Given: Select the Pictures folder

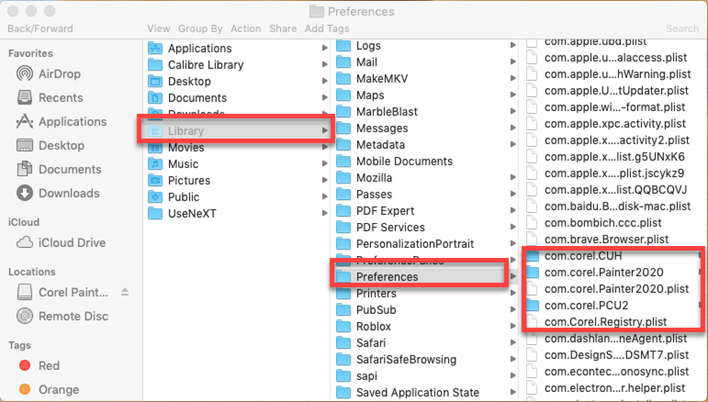Looking at the screenshot, I should coord(179,180).
